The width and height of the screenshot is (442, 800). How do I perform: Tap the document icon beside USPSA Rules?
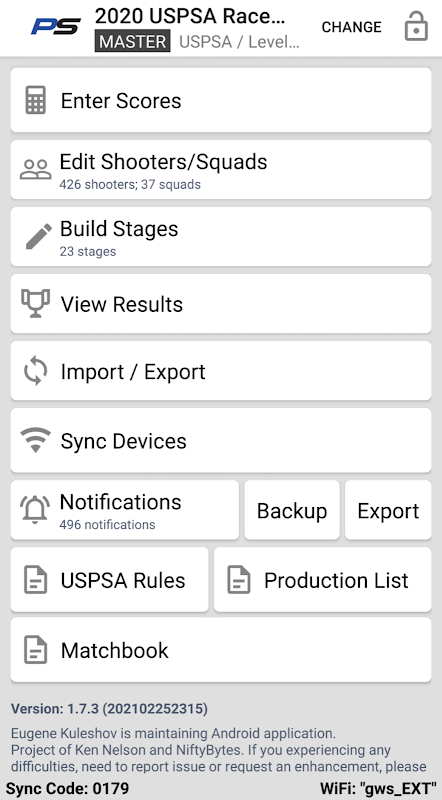tap(36, 580)
